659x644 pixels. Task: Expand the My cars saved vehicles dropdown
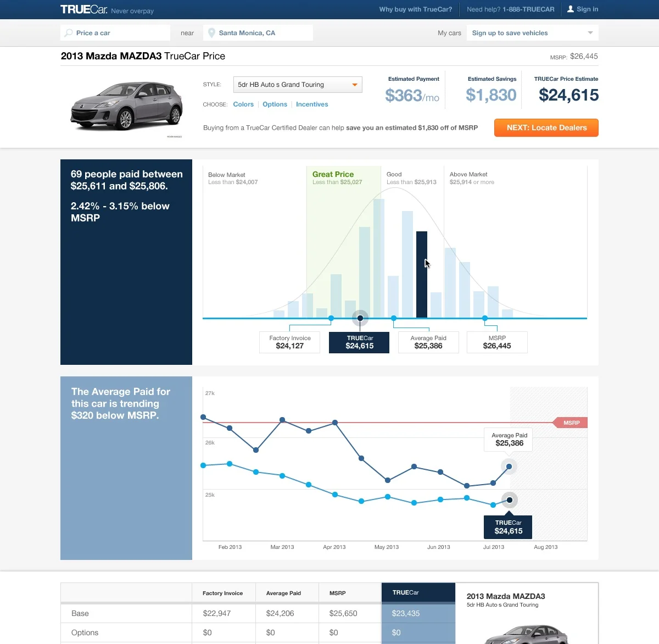coord(533,33)
